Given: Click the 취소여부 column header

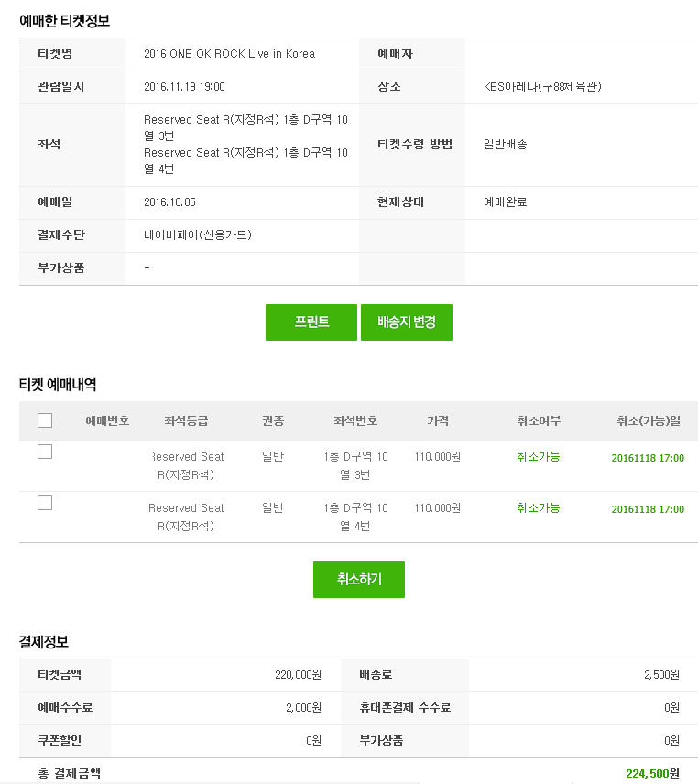Looking at the screenshot, I should tap(539, 420).
